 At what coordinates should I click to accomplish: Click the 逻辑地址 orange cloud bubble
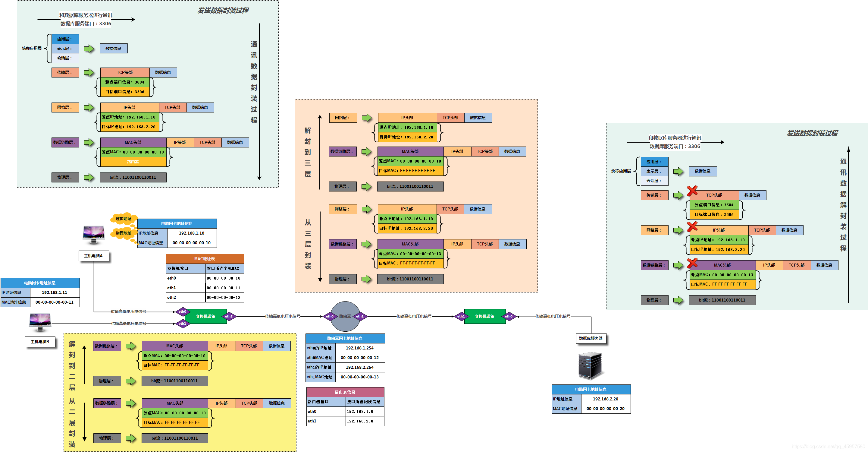pos(124,219)
